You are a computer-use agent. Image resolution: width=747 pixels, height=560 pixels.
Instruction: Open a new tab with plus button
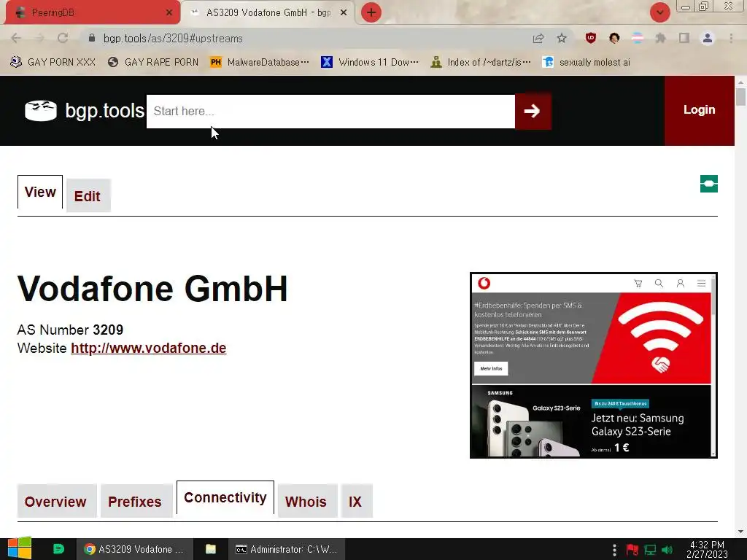[371, 12]
